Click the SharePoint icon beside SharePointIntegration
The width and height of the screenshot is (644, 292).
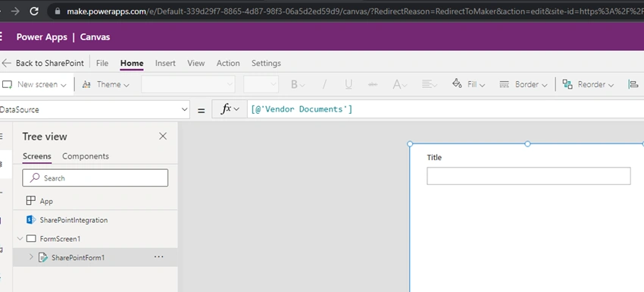click(x=31, y=220)
